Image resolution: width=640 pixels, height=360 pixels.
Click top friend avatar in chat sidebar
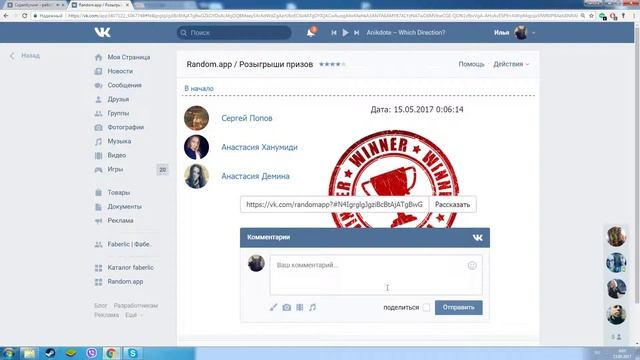tap(616, 236)
